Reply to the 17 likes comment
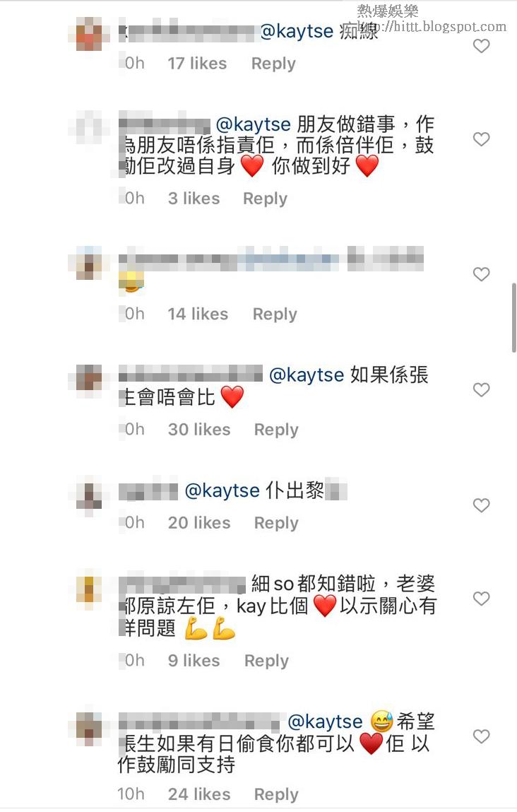 [273, 64]
